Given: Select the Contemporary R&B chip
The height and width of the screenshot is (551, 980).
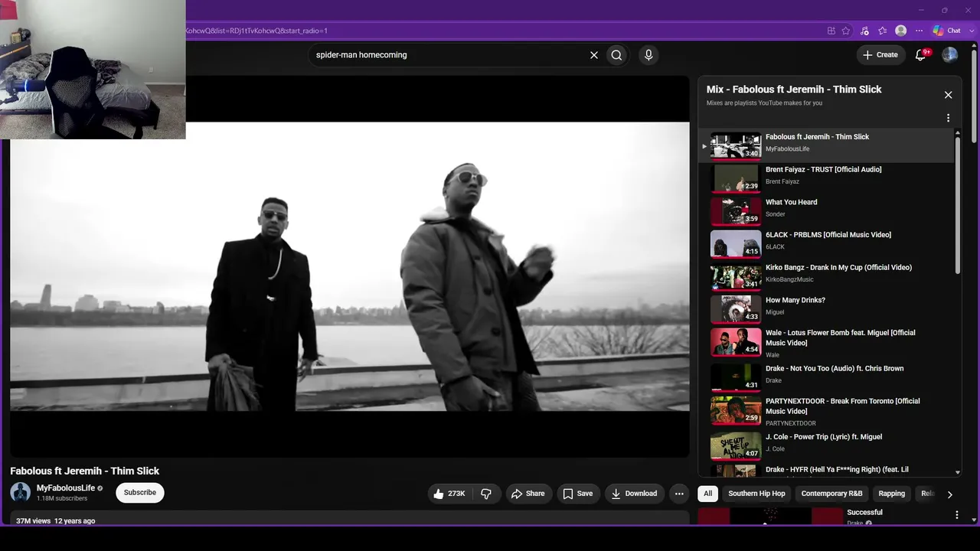Looking at the screenshot, I should (x=831, y=494).
